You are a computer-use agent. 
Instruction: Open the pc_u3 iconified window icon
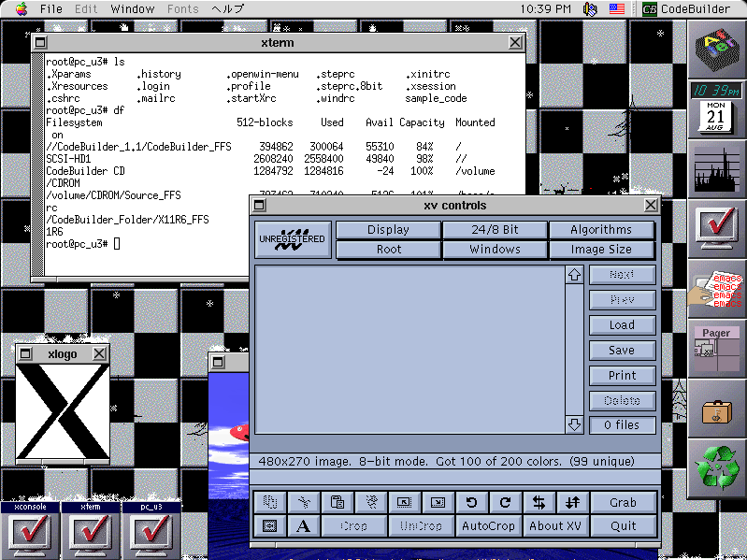pyautogui.click(x=151, y=530)
